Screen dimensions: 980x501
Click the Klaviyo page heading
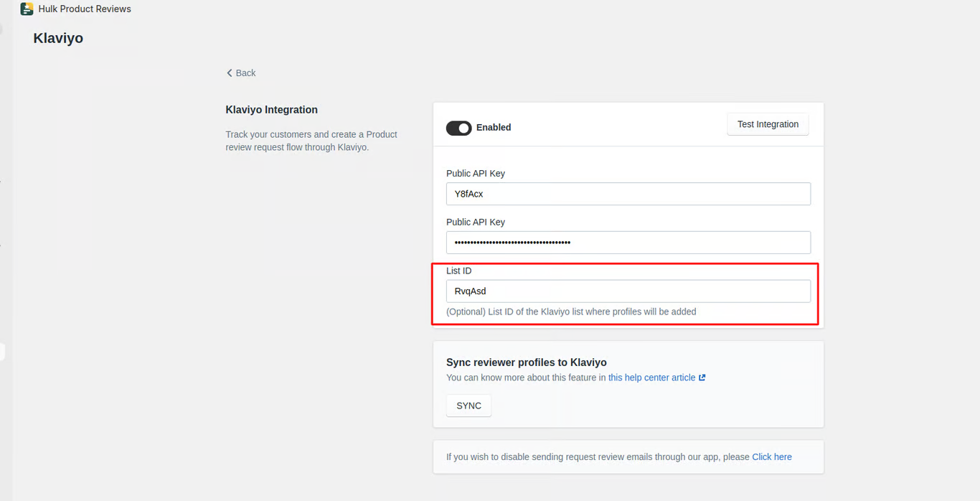click(x=58, y=38)
